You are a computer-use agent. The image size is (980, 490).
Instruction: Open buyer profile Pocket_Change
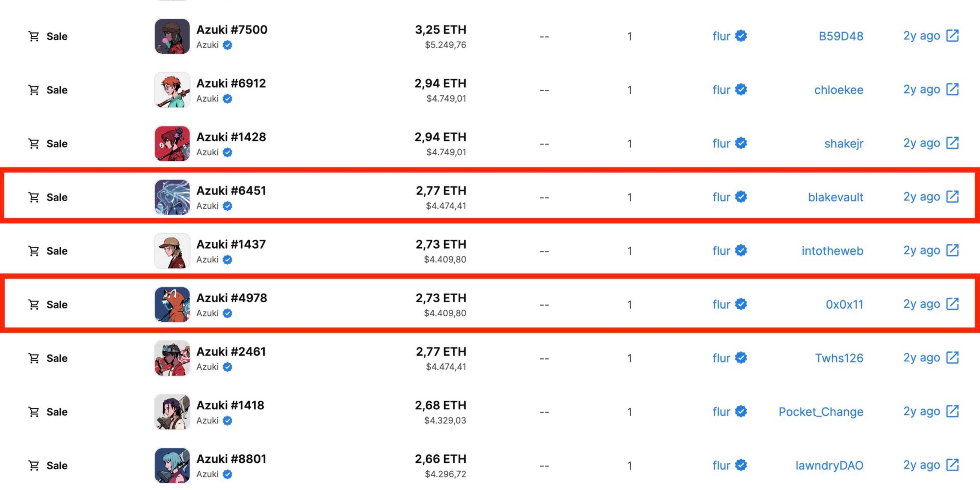pyautogui.click(x=820, y=412)
